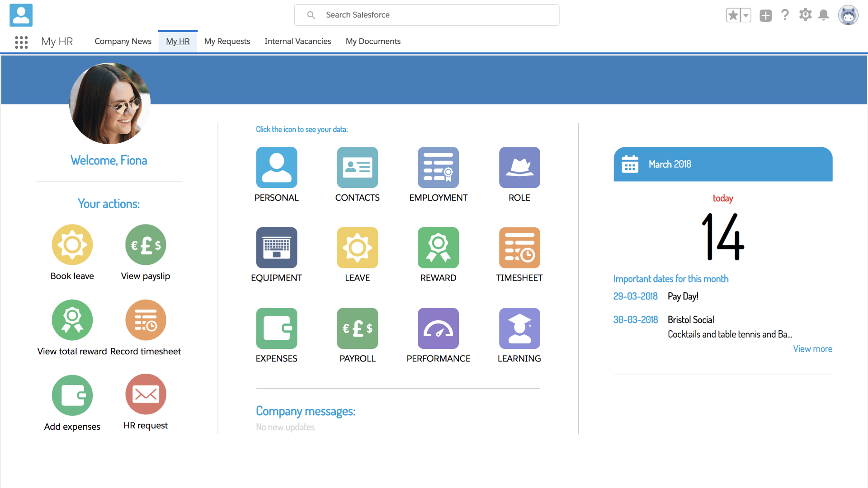Open the Timesheet icon
The height and width of the screenshot is (488, 868).
[519, 248]
